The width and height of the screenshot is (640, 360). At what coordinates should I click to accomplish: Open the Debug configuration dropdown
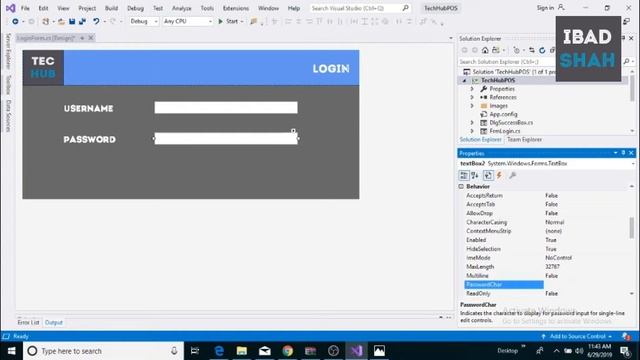143,21
